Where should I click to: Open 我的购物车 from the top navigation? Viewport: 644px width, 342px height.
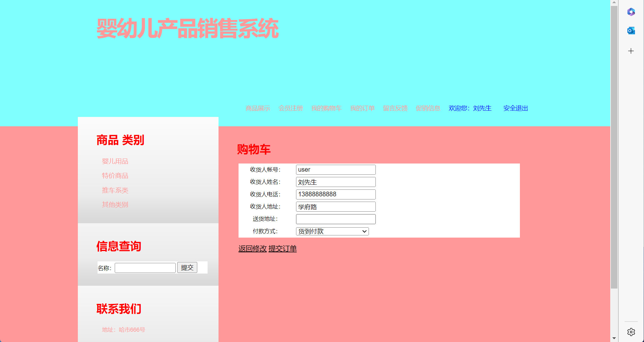click(x=326, y=108)
